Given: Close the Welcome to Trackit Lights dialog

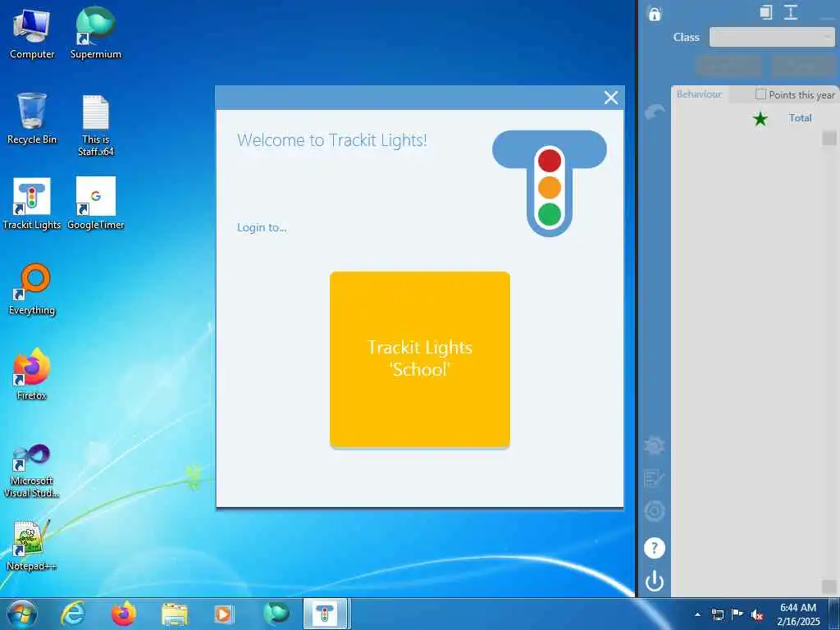Looking at the screenshot, I should pyautogui.click(x=610, y=98).
